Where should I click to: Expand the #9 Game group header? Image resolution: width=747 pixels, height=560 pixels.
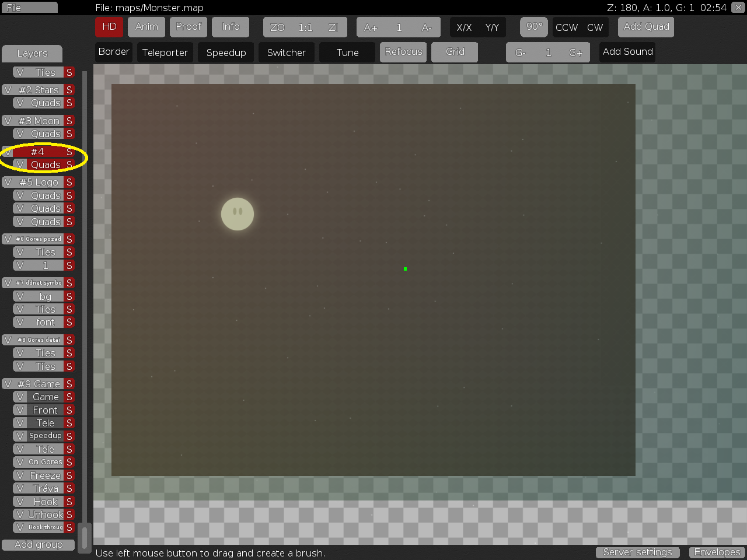pyautogui.click(x=40, y=383)
